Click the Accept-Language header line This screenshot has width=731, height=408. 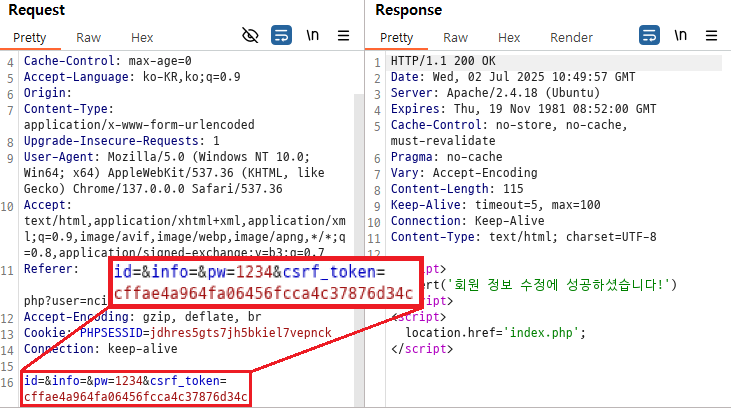point(132,77)
